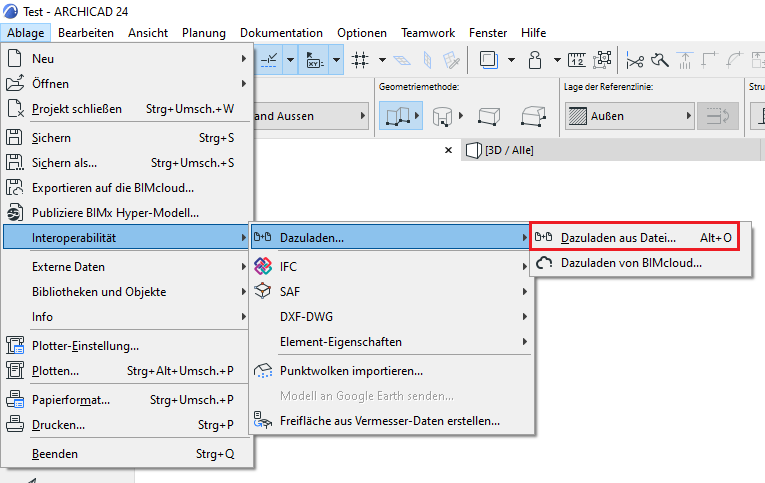
Task: Switch to the 3D / Alle tab
Action: 508,152
